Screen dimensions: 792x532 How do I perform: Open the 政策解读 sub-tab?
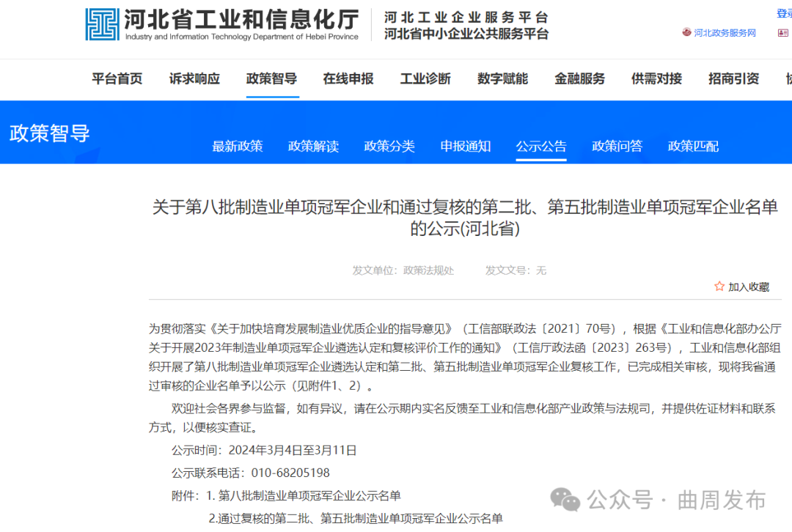[x=314, y=147]
